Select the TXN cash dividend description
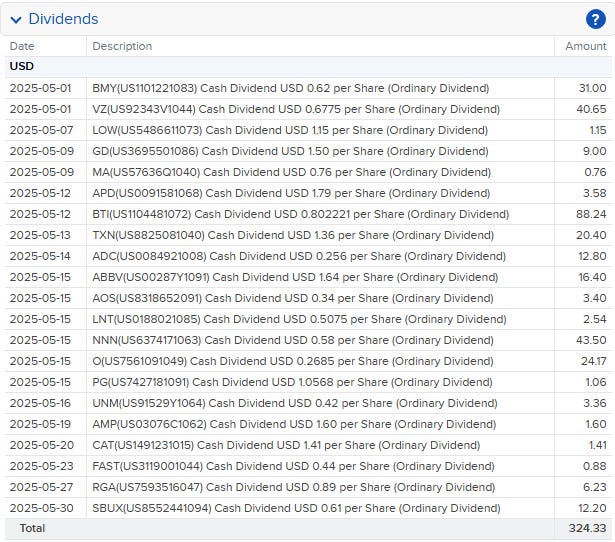The image size is (615, 542). point(293,235)
